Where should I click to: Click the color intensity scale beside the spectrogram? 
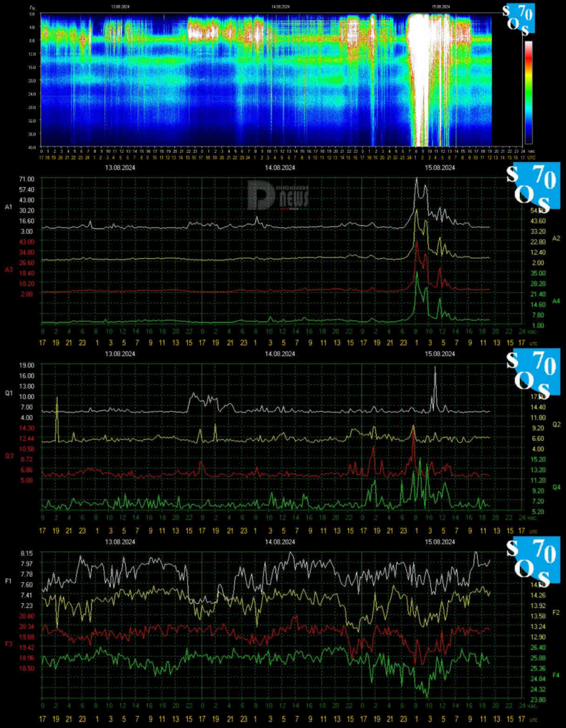pyautogui.click(x=528, y=92)
